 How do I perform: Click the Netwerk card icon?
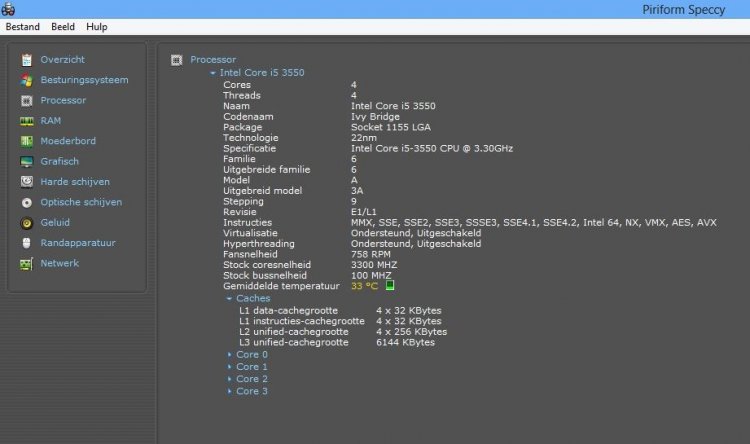point(27,264)
